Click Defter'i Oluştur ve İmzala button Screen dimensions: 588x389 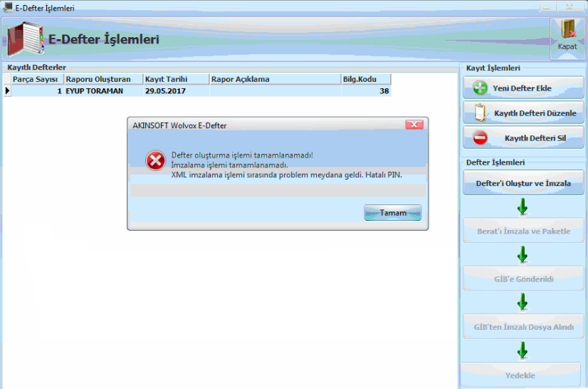coord(523,183)
